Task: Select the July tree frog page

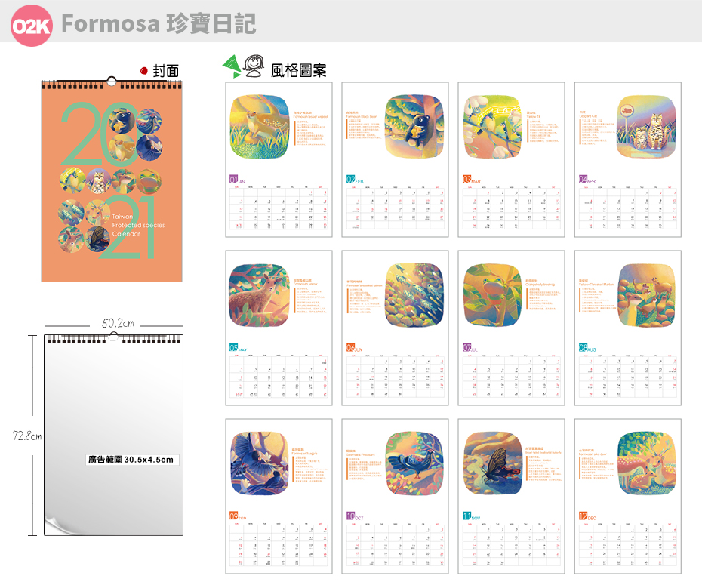Action: [x=511, y=328]
